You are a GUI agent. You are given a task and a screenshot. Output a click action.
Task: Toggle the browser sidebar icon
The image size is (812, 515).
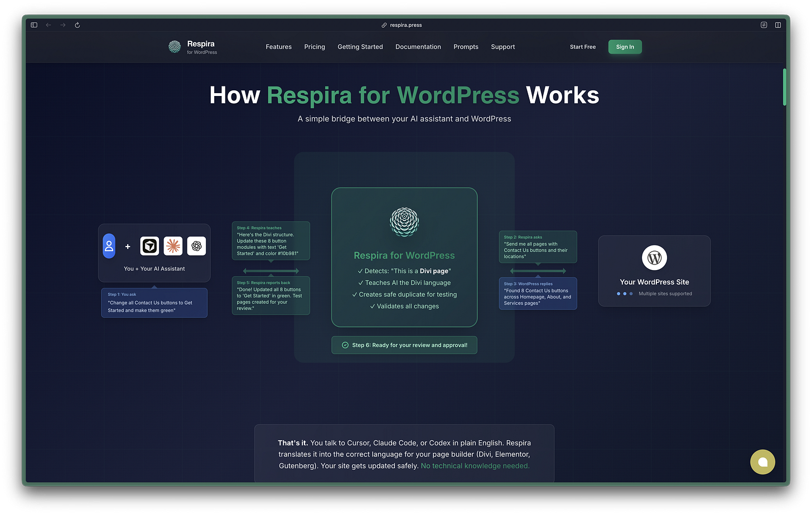click(x=34, y=25)
